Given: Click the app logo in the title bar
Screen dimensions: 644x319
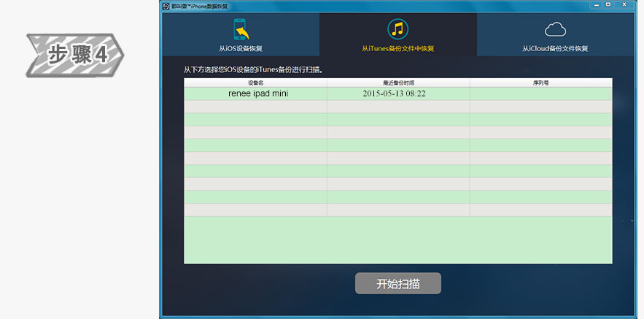Looking at the screenshot, I should pyautogui.click(x=166, y=6).
